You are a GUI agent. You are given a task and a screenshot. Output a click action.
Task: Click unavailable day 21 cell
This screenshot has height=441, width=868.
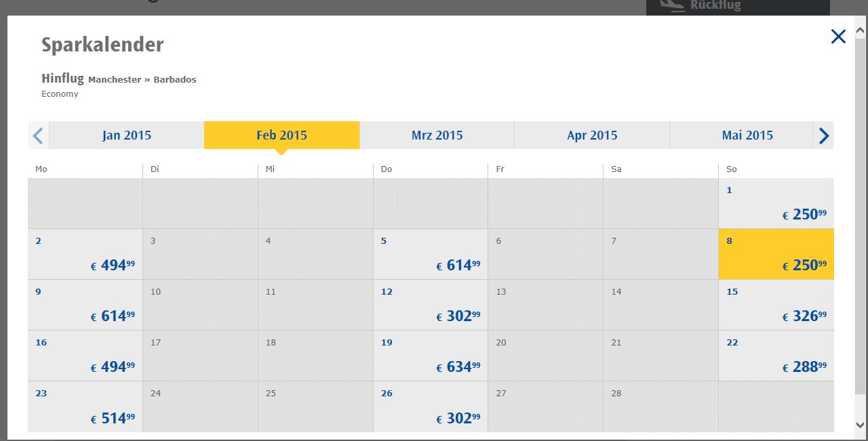point(661,356)
